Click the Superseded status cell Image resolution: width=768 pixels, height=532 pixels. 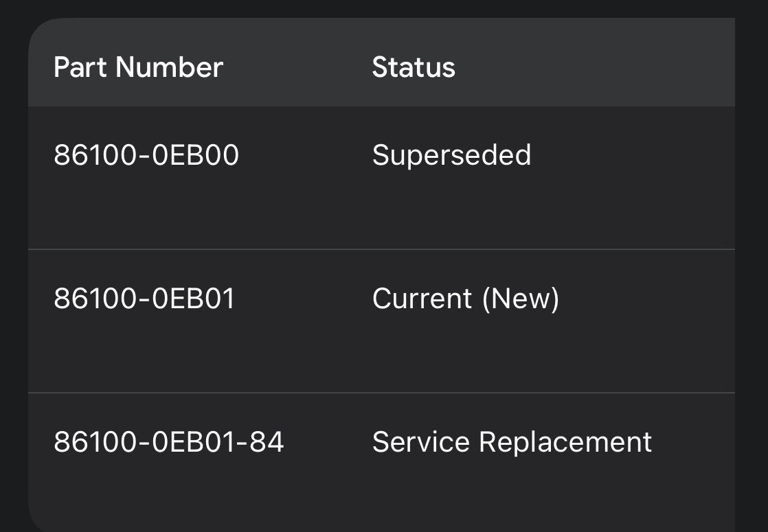tap(451, 155)
